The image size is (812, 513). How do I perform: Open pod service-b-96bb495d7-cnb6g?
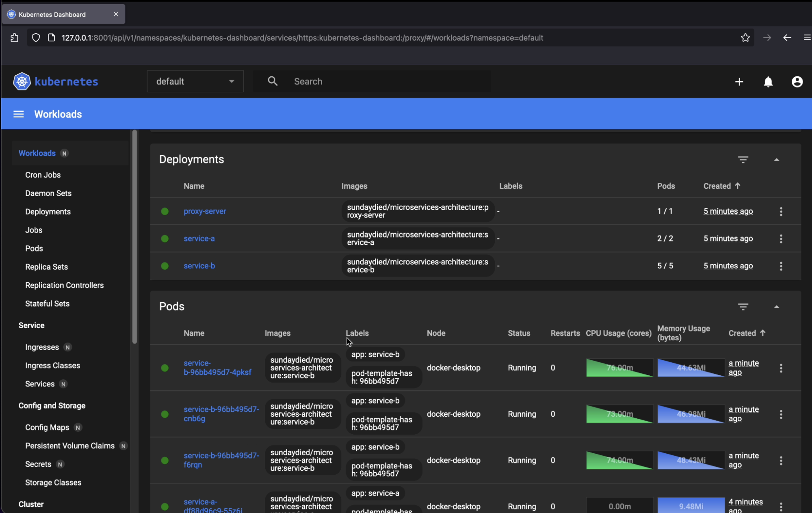(221, 414)
